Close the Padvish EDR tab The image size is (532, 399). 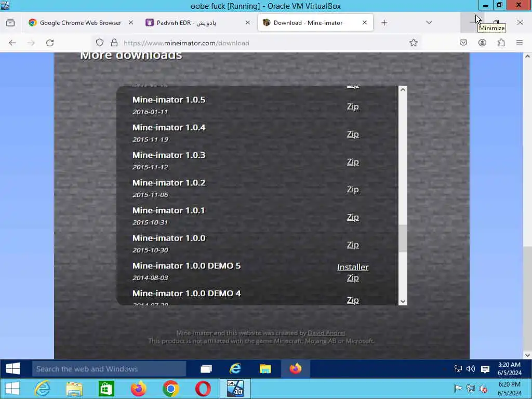248,22
